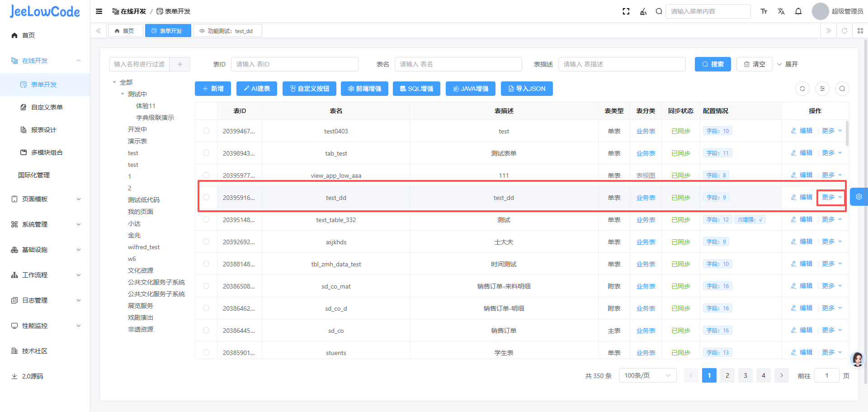This screenshot has width=868, height=412.
Task: Refresh the table with circular arrow icon
Action: tap(802, 89)
